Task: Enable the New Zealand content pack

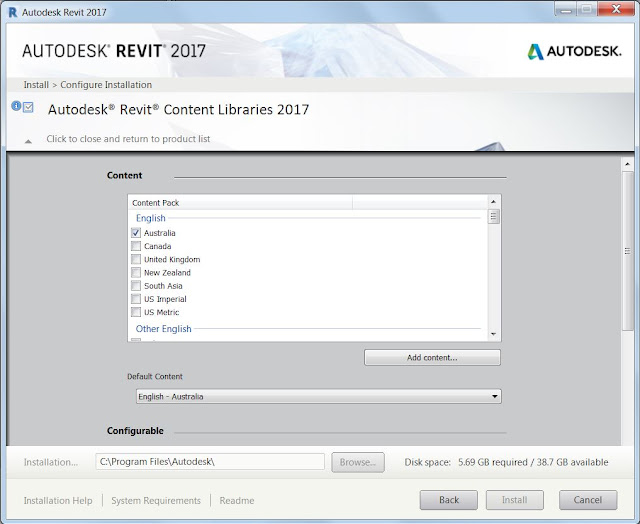Action: [x=136, y=272]
